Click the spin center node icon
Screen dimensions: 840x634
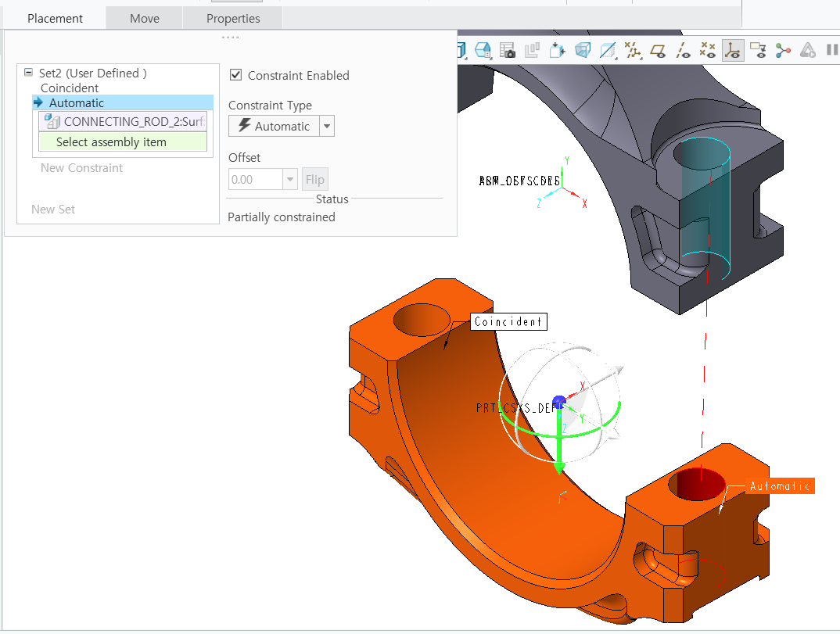(x=783, y=50)
